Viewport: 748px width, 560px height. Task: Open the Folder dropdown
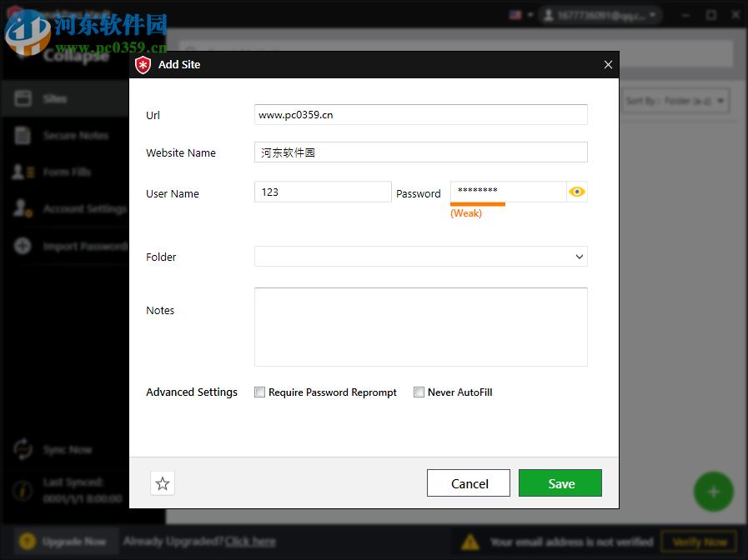pyautogui.click(x=580, y=256)
